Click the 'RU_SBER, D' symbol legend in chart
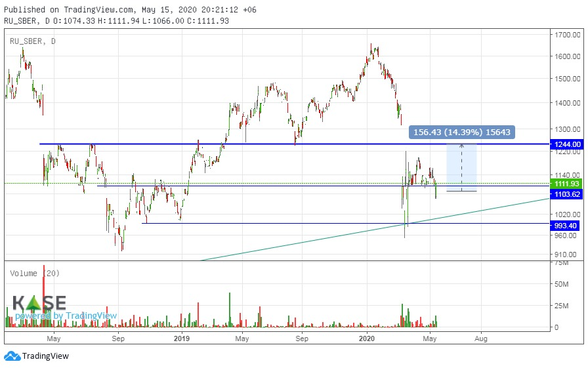588x368 pixels. click(33, 42)
